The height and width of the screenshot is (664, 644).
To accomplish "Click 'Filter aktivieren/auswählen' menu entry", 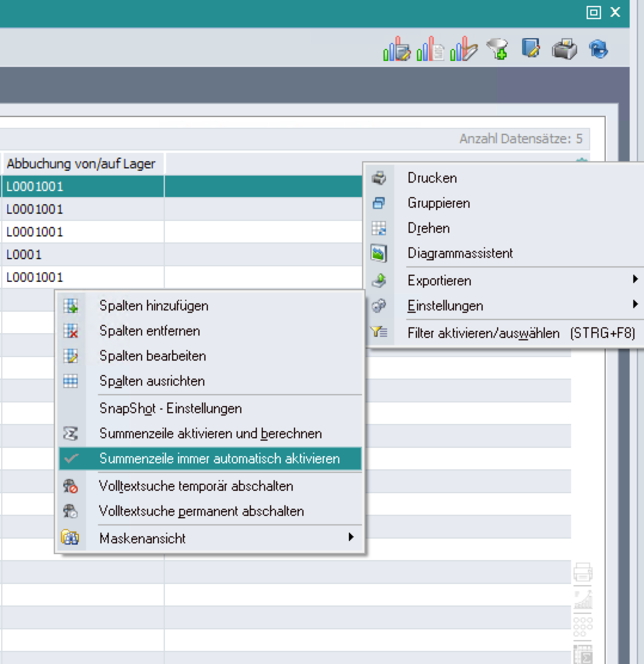I will point(483,333).
